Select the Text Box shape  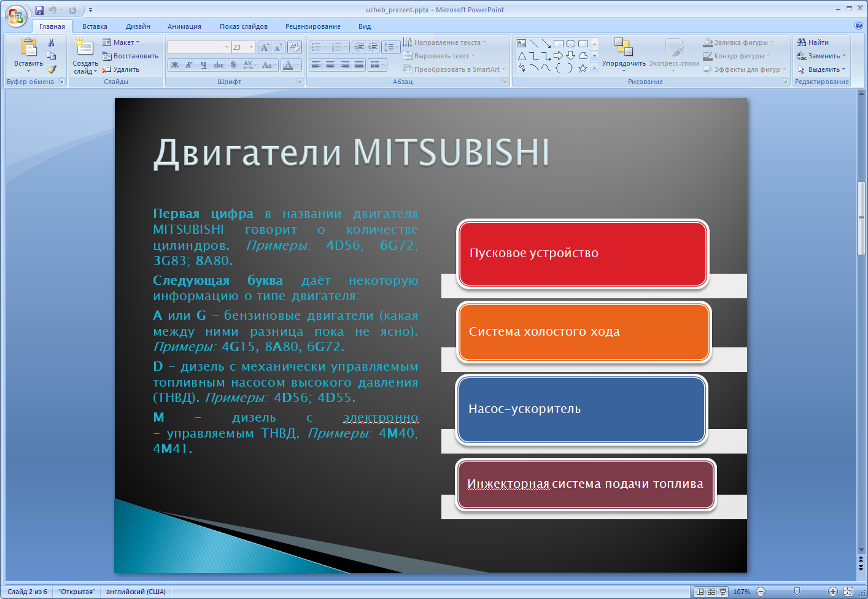tap(522, 44)
